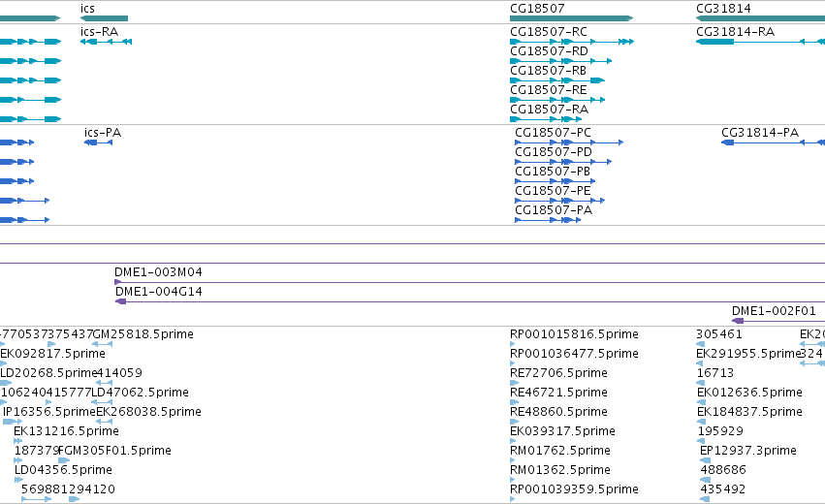The image size is (825, 504).
Task: Select the ics-PA coding glyph
Action: tap(98, 142)
